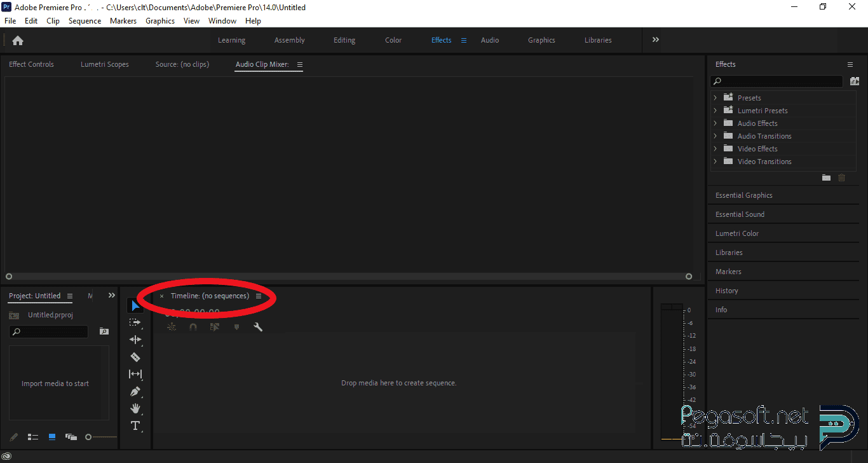The width and height of the screenshot is (868, 463).
Task: Click the accelerated effects filter icon beside Effects search
Action: tap(855, 81)
